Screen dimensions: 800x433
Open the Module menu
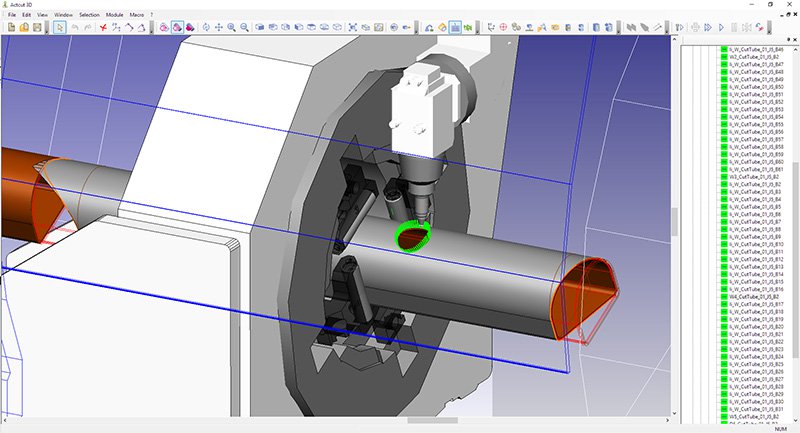click(x=116, y=16)
